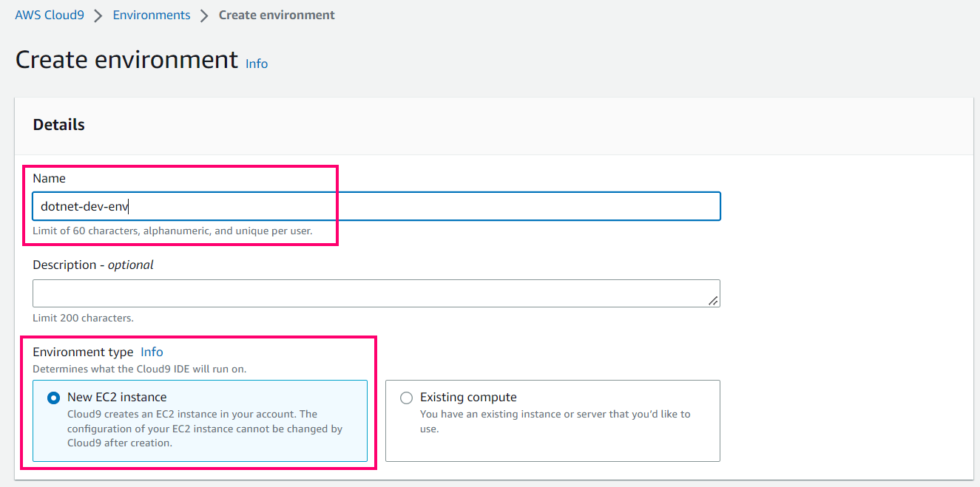Place cursor after dotnet-dev-env in Name field
980x487 pixels.
coord(130,206)
